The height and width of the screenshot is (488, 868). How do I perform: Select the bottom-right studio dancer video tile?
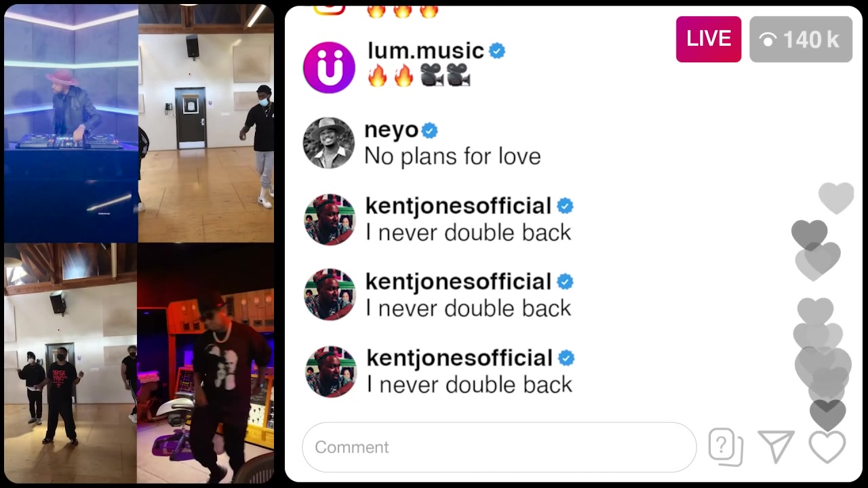point(205,363)
